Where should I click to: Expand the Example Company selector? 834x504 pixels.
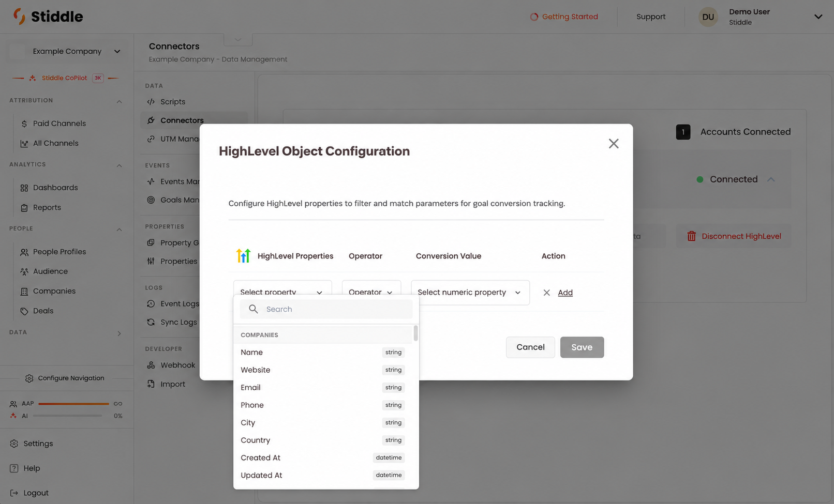point(66,51)
